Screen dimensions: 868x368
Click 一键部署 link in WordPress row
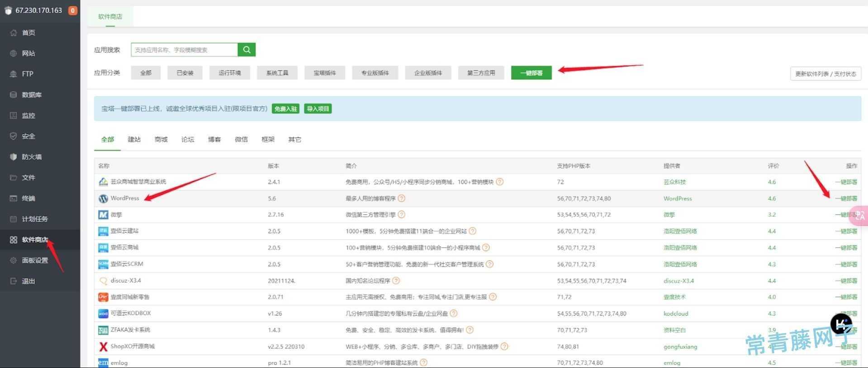click(x=846, y=198)
